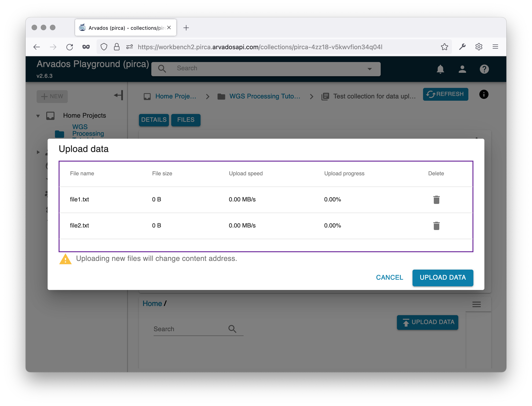Screen dimensions: 532x406
Task: Bookmark this page with star icon
Action: 444,47
